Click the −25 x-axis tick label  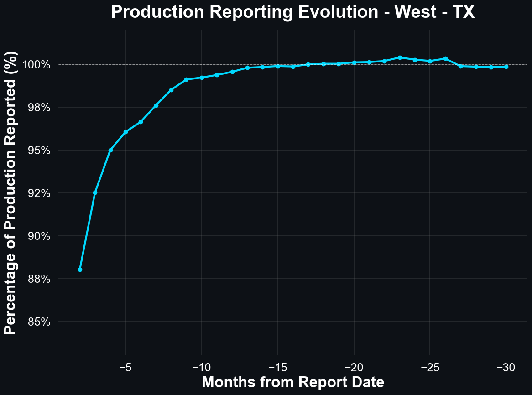(430, 367)
